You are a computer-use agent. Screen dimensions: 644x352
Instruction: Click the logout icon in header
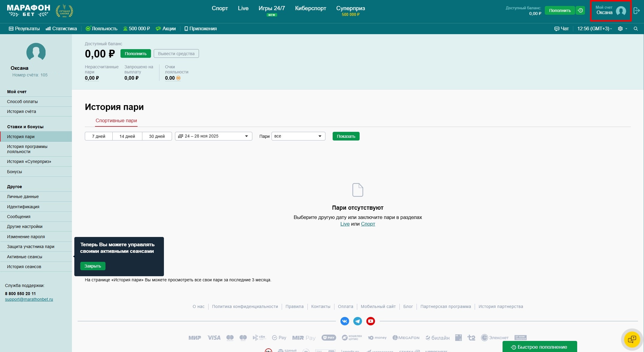637,11
